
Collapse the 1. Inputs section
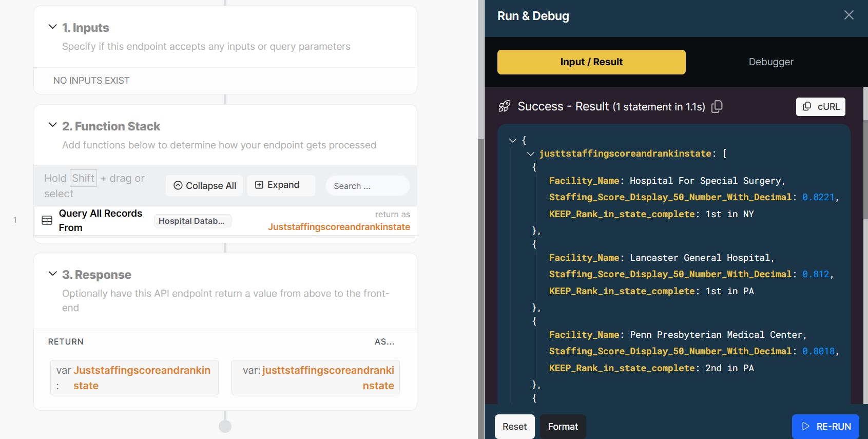pyautogui.click(x=52, y=27)
